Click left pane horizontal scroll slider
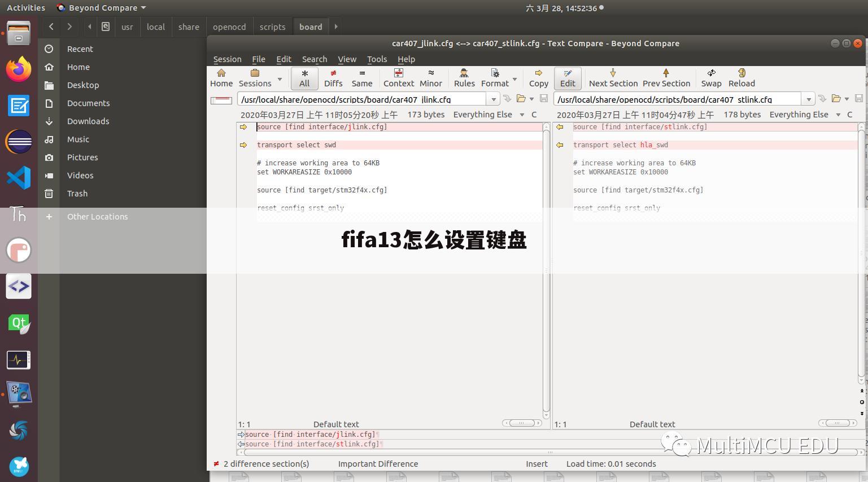 (x=522, y=423)
